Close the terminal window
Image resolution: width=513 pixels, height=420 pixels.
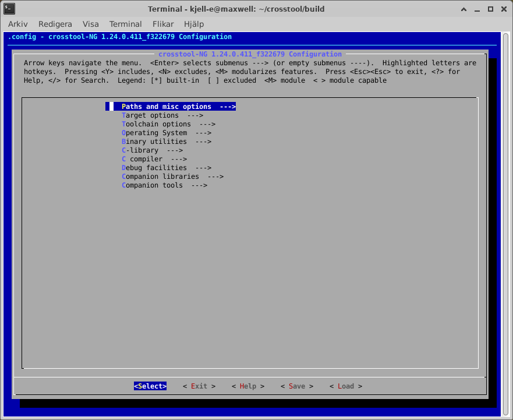[x=504, y=9]
